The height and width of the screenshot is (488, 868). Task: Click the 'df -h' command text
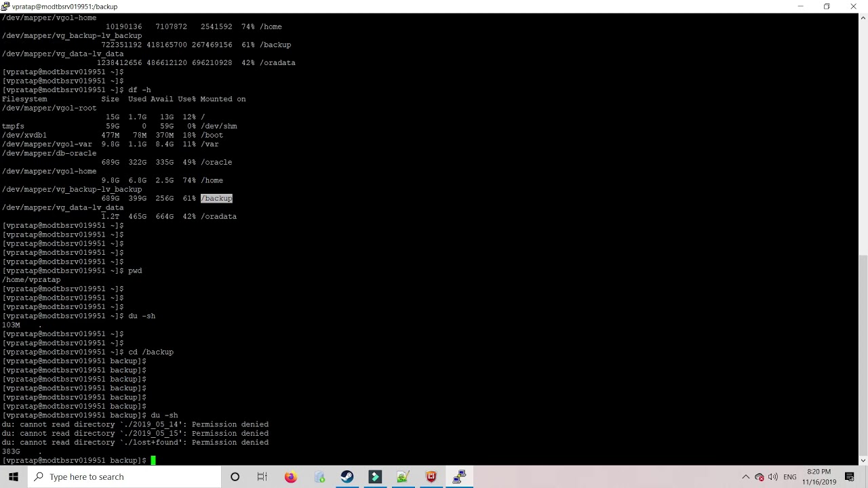point(140,89)
